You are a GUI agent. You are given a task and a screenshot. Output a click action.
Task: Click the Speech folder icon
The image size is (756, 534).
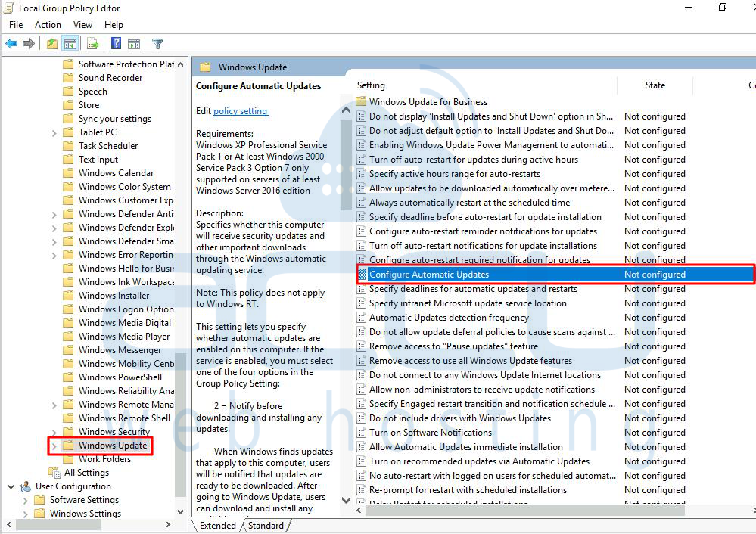click(x=68, y=91)
